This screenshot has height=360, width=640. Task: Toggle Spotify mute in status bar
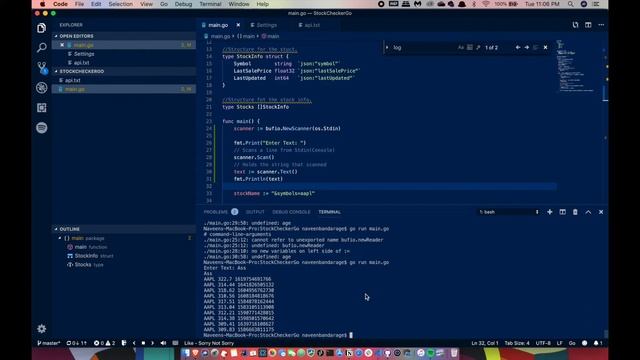(163, 343)
